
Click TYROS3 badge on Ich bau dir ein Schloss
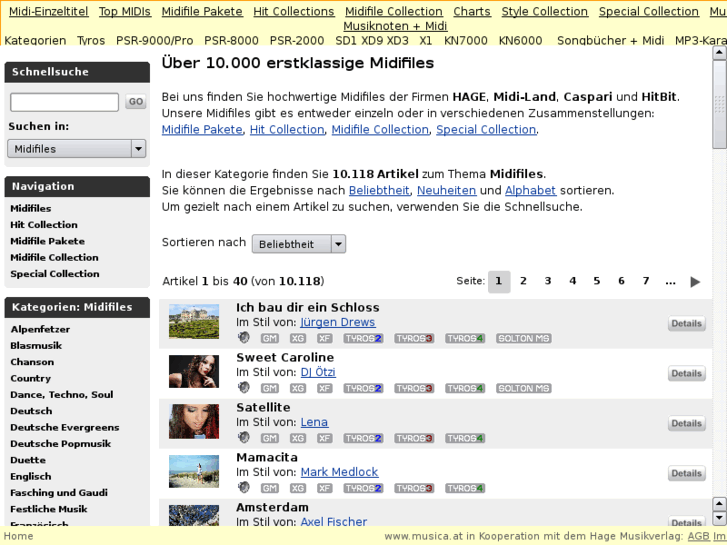click(414, 339)
